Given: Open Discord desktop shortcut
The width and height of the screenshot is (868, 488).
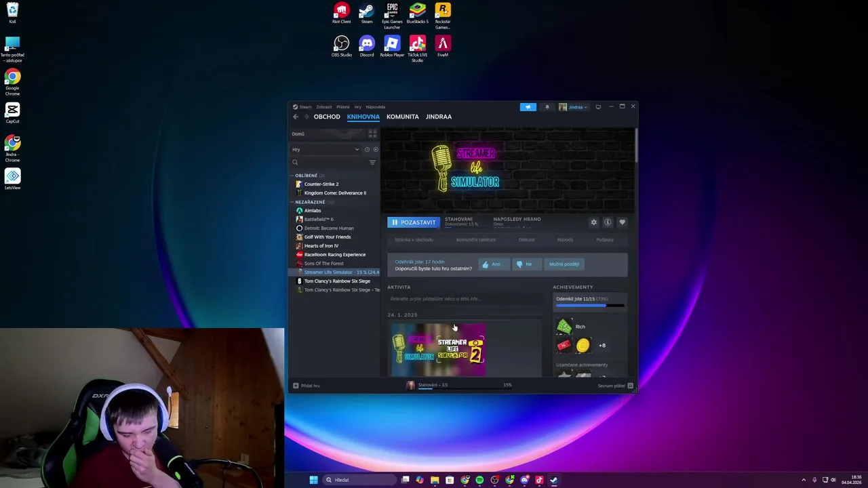Looking at the screenshot, I should point(367,47).
